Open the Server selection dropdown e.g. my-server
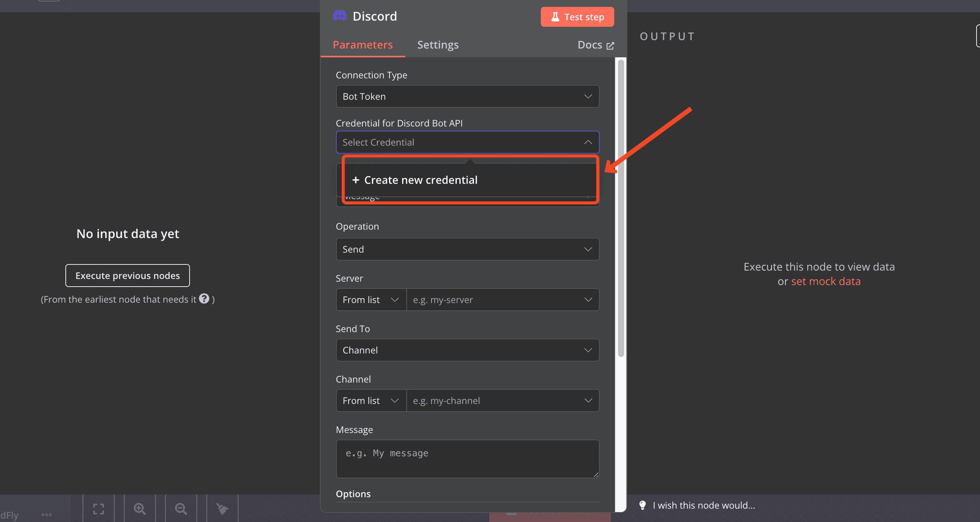This screenshot has width=980, height=522. pos(503,300)
